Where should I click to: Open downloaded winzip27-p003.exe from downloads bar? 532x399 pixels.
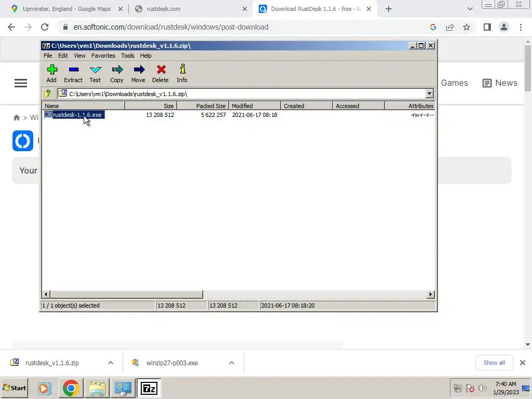[x=171, y=363]
